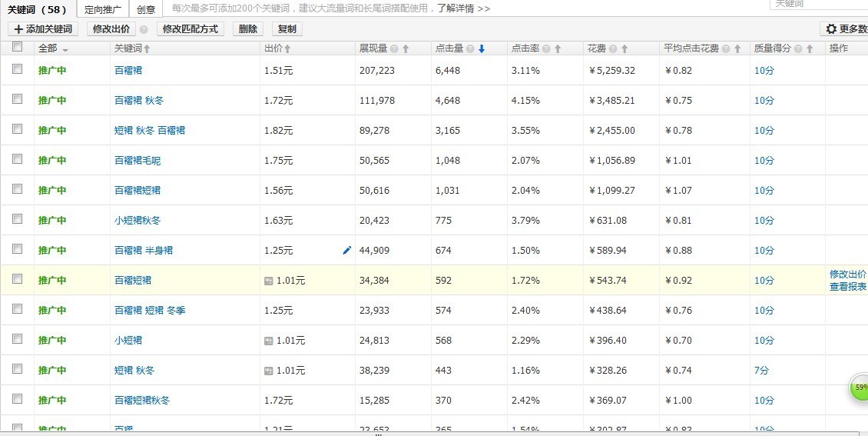The image size is (868, 436).
Task: Check the box for 百褶裙毛呢 row
Action: click(17, 158)
